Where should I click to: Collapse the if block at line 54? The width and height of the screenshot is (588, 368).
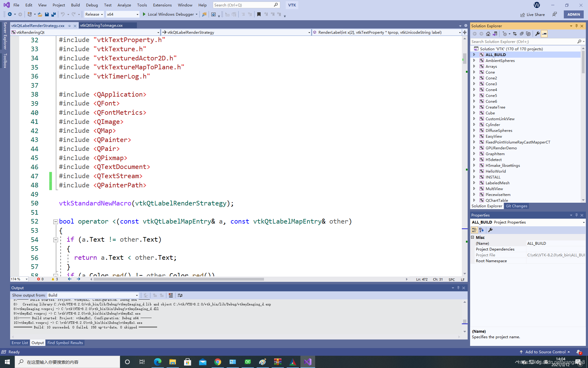click(56, 240)
